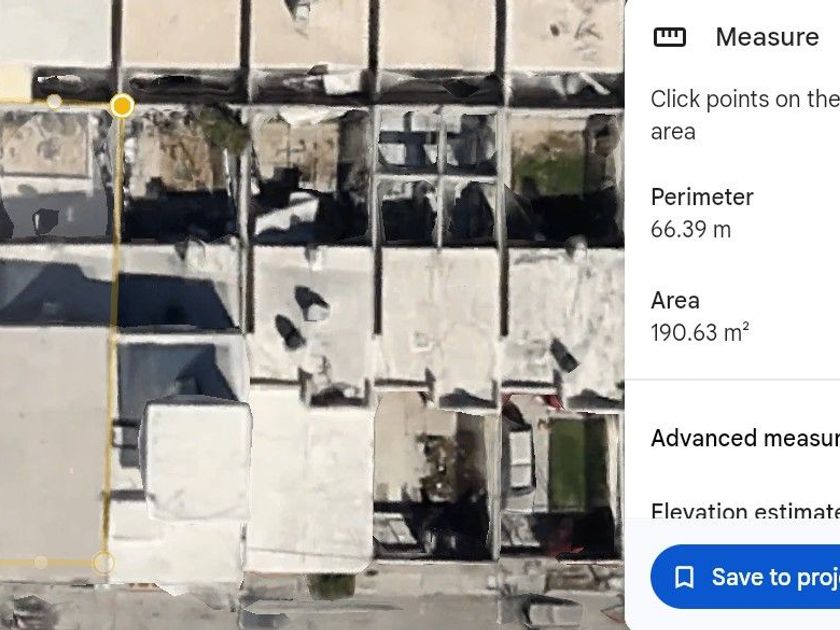Expand the Advanced measurements section
This screenshot has height=630, width=840.
pos(745,438)
